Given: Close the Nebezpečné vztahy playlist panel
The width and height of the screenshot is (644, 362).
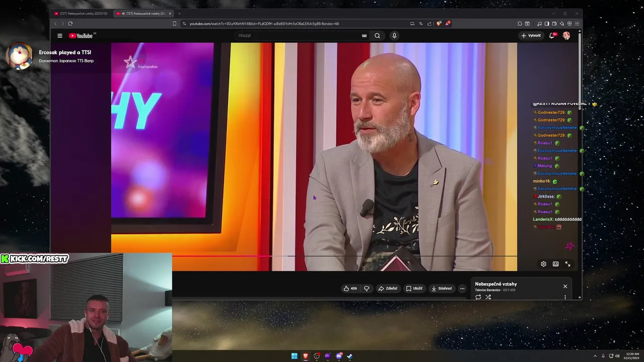Looking at the screenshot, I should (x=565, y=286).
